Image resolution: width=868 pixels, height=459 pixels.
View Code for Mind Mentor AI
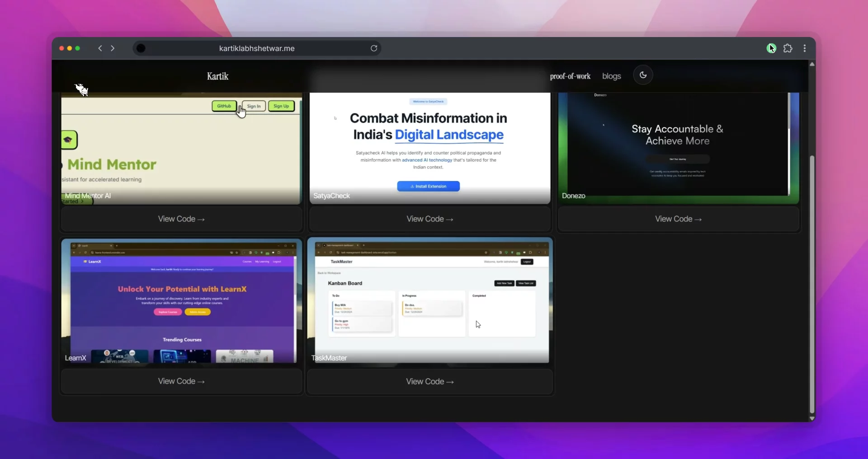181,219
